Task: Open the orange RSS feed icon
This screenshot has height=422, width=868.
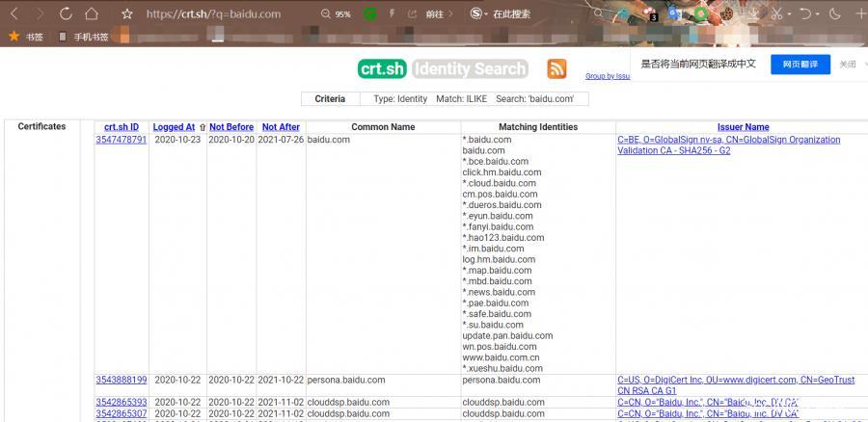Action: click(x=556, y=68)
